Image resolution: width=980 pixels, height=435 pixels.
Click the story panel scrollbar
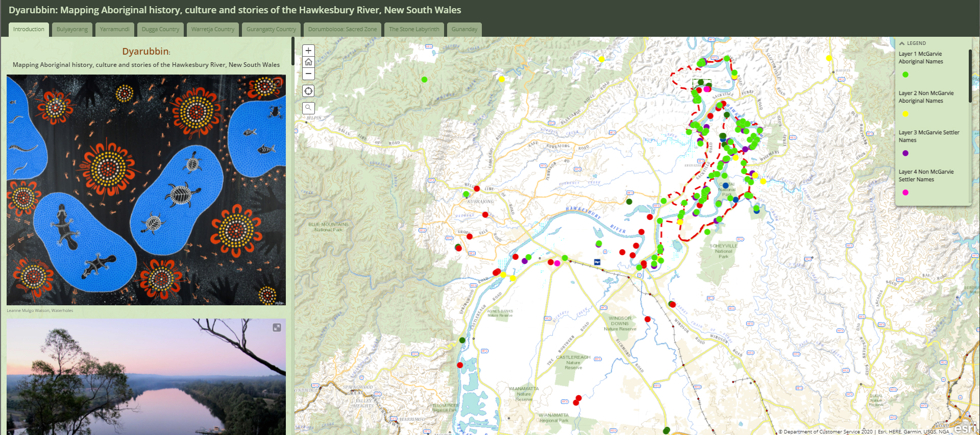point(293,51)
